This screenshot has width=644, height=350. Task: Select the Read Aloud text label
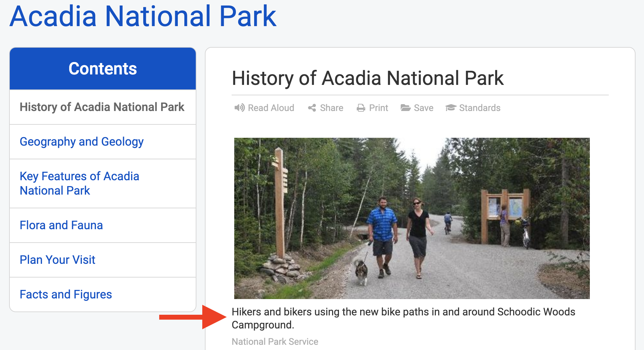coord(271,108)
